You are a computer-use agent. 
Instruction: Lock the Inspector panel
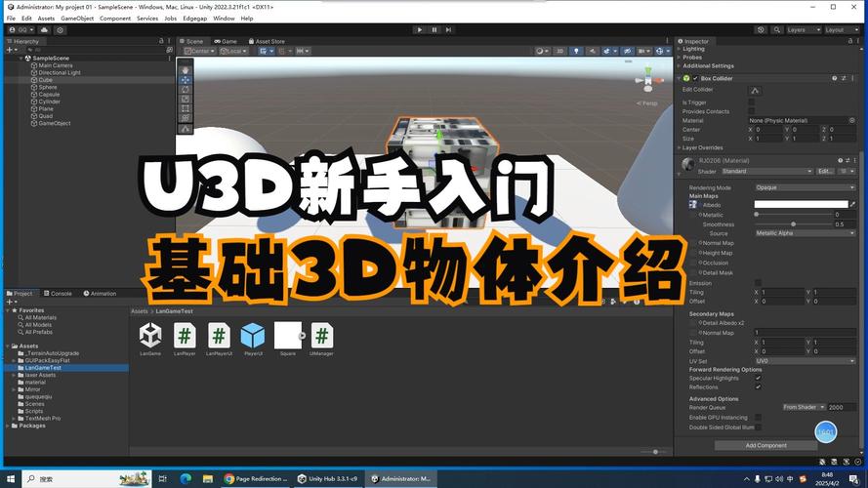[849, 41]
